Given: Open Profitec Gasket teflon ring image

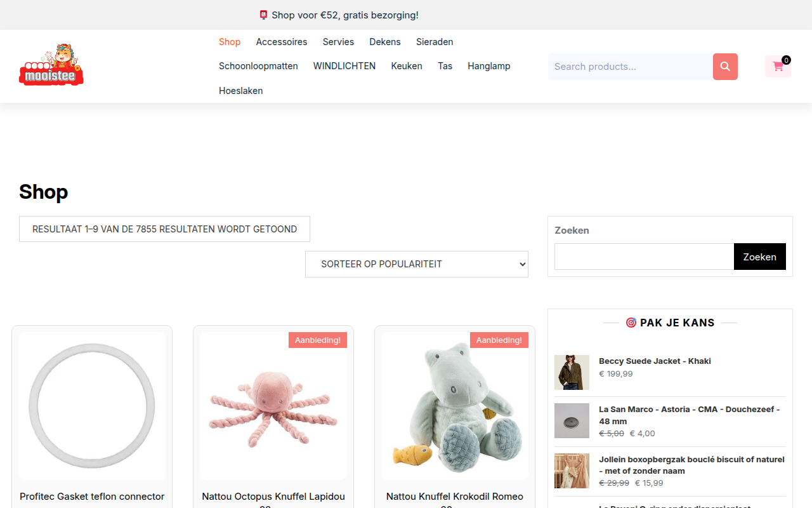Looking at the screenshot, I should coord(92,406).
